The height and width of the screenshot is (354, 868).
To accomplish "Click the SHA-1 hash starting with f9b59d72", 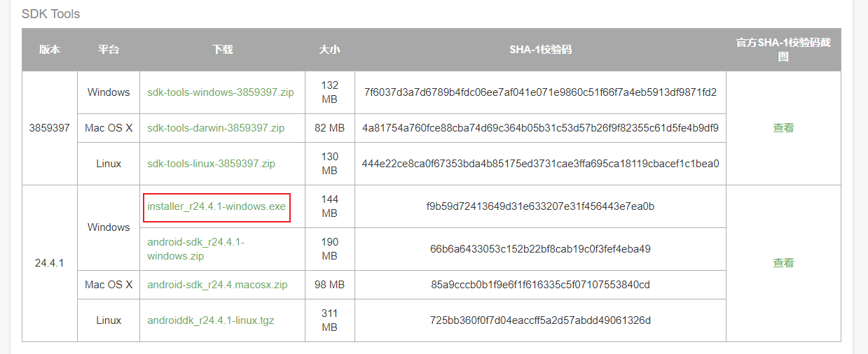I will (540, 206).
